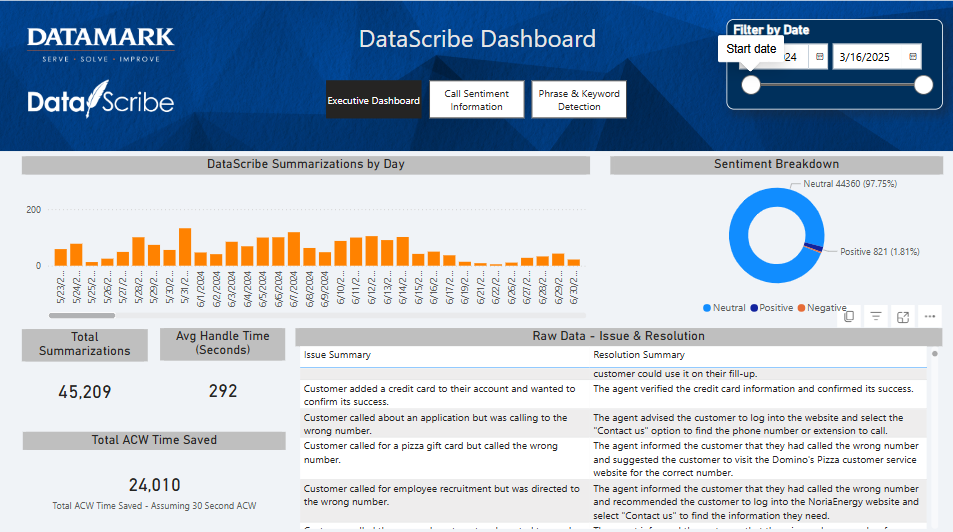Click the 'Positive 821 (1.81%)' data label

coord(879,252)
